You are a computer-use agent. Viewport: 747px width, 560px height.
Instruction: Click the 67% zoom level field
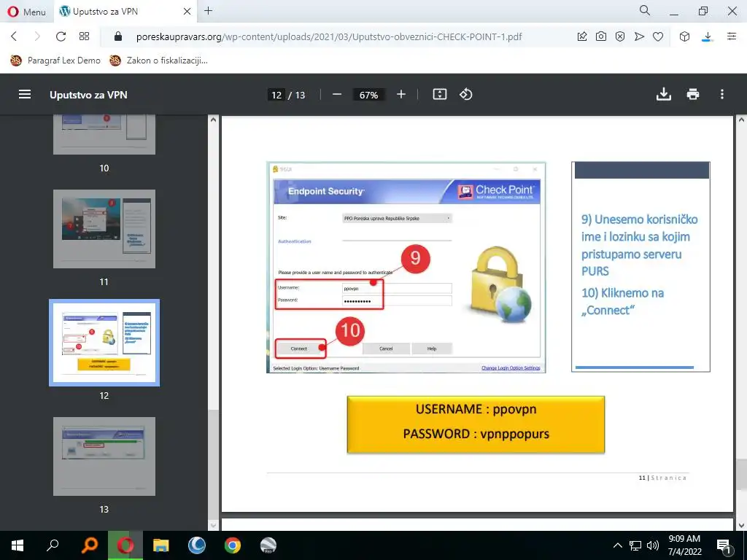pos(368,95)
